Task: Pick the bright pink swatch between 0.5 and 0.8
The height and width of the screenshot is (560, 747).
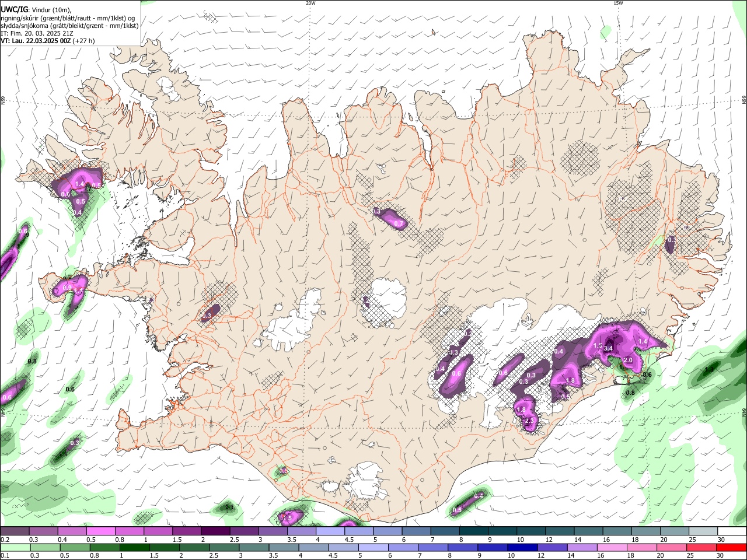Action: click(101, 531)
